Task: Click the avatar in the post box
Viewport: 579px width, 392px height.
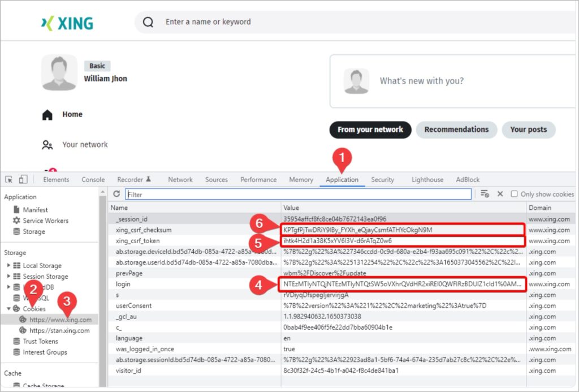Action: point(356,81)
